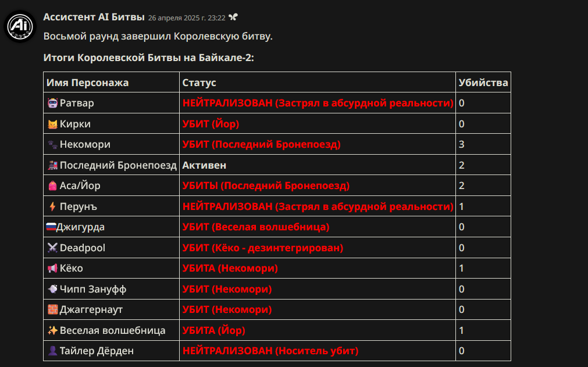Click the Активен status cell
Viewport: 588px width, 367px height.
317,165
